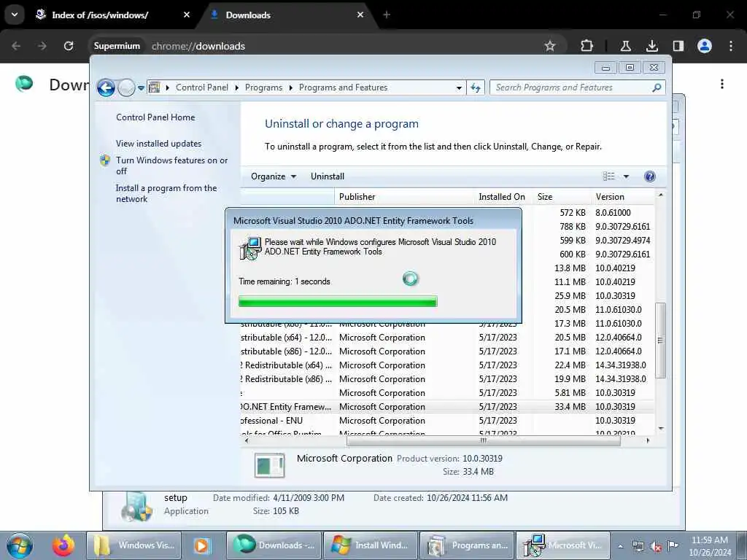Switch to the Index of /isos/windows/ tab

(x=111, y=15)
